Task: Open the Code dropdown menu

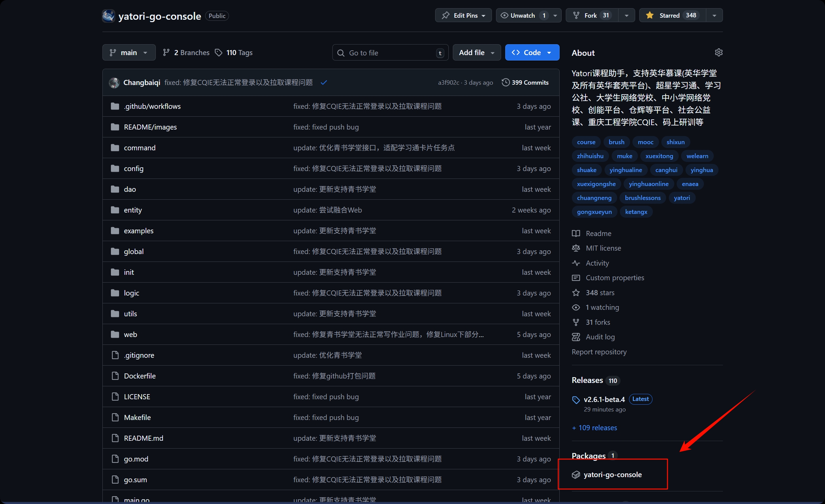Action: click(532, 52)
